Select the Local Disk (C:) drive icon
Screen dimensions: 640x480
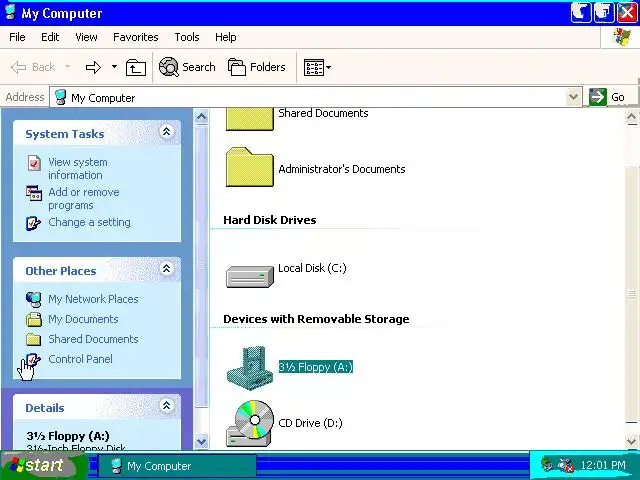tap(250, 276)
